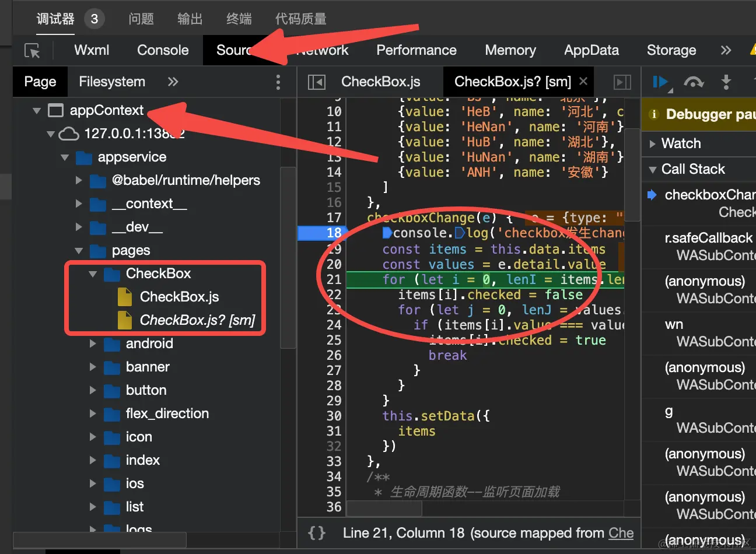This screenshot has width=756, height=554.
Task: Switch to the CheckBox.js editor tab
Action: (x=381, y=82)
